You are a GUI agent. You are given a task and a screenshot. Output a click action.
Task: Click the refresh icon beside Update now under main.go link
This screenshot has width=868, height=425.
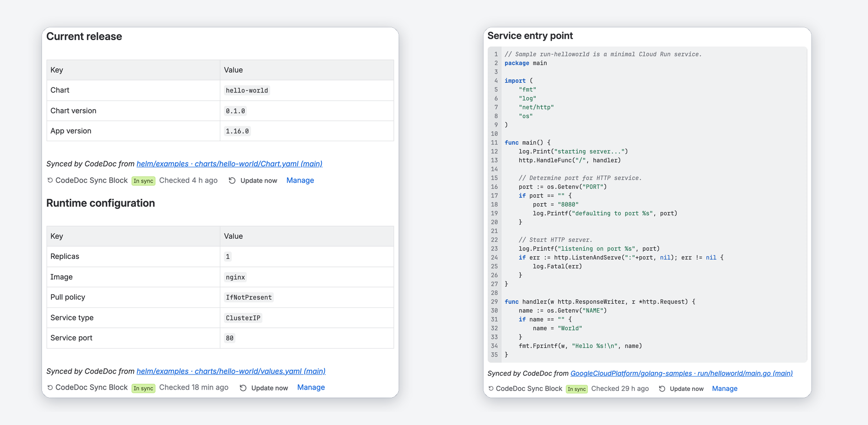[662, 389]
